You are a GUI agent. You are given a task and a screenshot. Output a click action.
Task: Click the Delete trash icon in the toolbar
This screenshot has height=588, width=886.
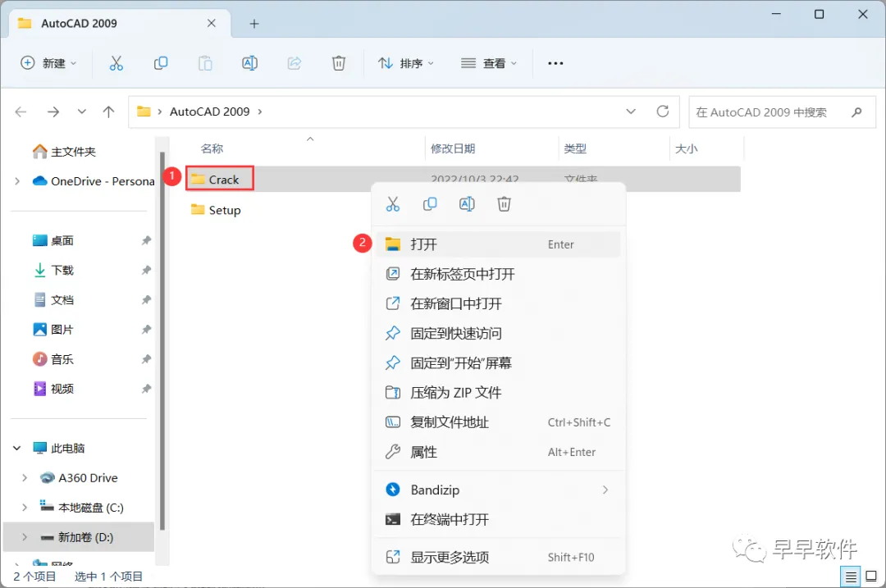[x=339, y=63]
